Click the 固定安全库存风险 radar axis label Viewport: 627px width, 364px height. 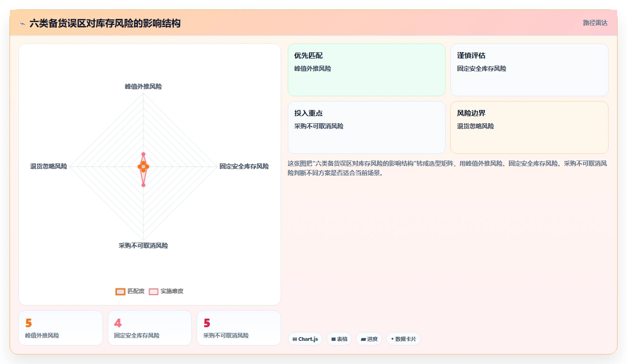click(244, 166)
